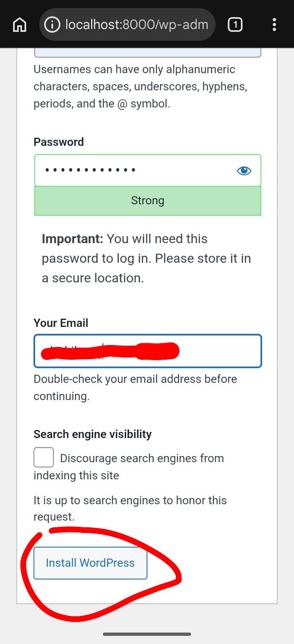This screenshot has width=294, height=644.
Task: Tap the Android gesture navigation bar
Action: [147, 634]
